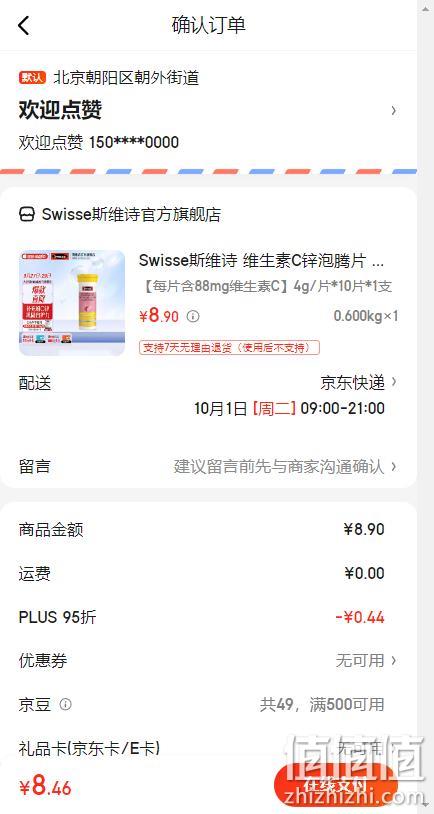Open the 留言 message entry row
Screen dimensions: 434x814
point(208,466)
